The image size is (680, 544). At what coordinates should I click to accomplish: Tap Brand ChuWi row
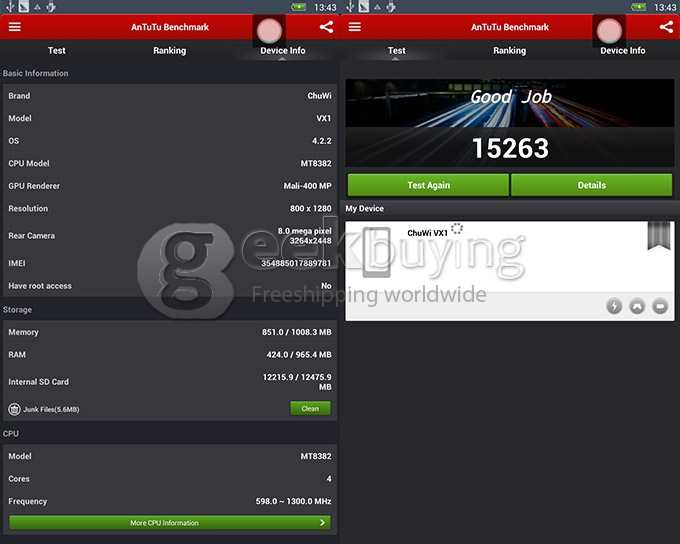coord(170,96)
